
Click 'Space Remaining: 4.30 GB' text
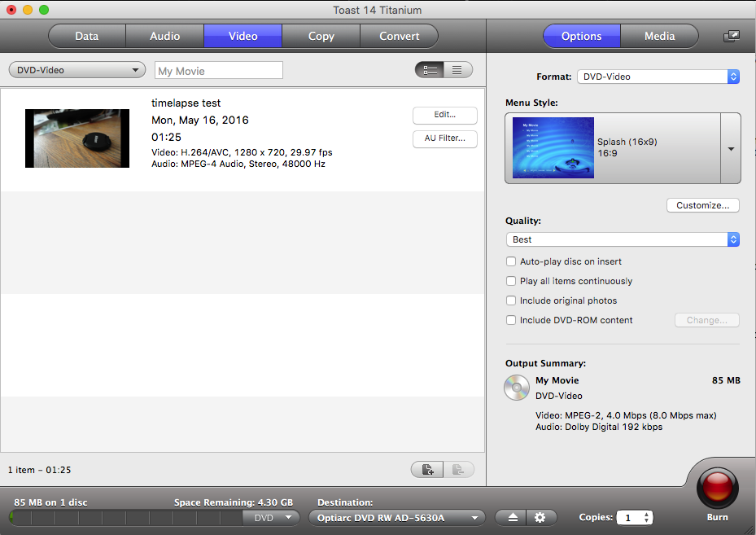pyautogui.click(x=234, y=502)
